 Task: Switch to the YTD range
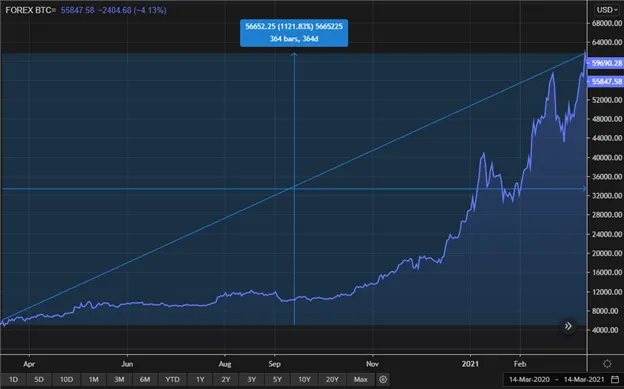(x=172, y=379)
